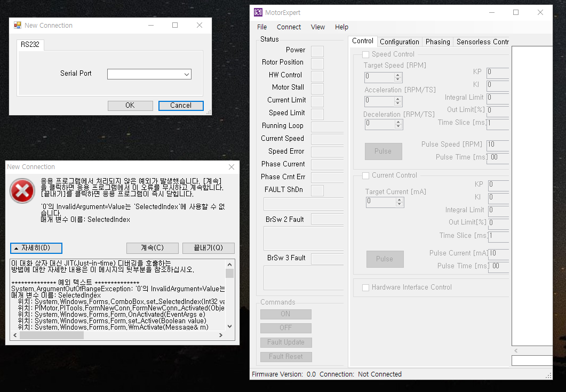This screenshot has height=392, width=566.
Task: Increase Target Speed using the up spinner arrow
Action: pos(398,75)
